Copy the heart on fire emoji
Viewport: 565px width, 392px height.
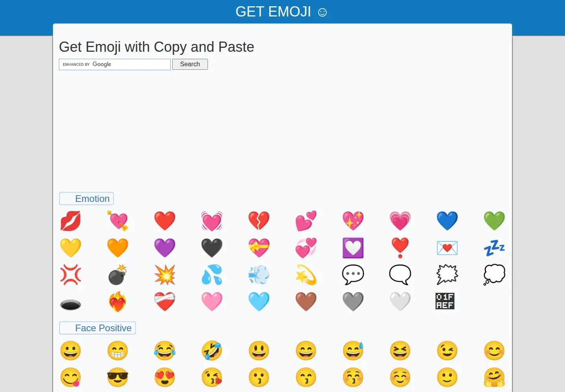click(x=118, y=302)
